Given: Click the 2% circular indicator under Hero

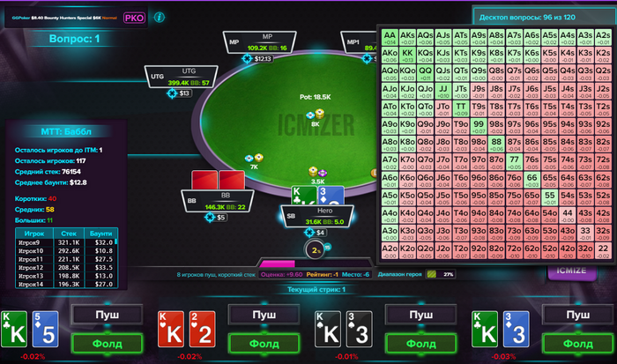Looking at the screenshot, I should click(316, 250).
